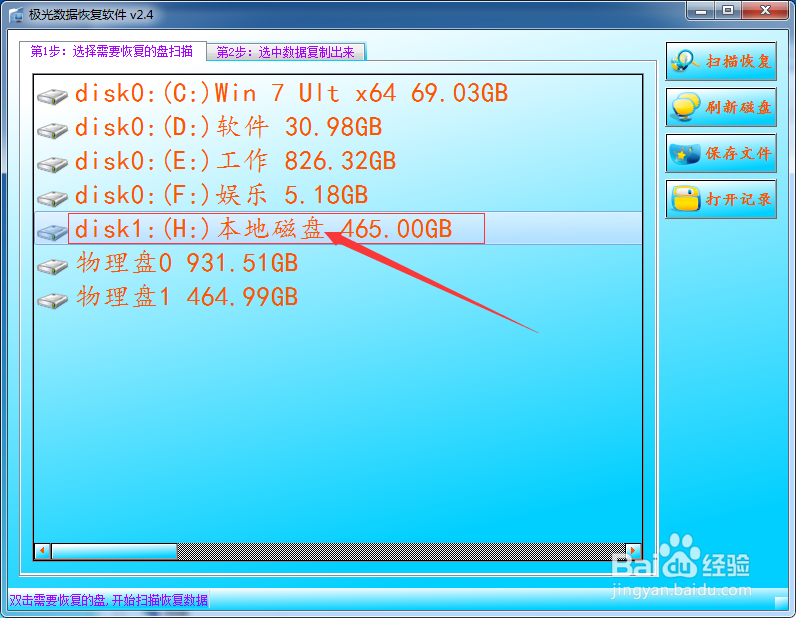Select the 第1步 选择需要恢复的盘扫描 tab
796x618 pixels.
click(112, 51)
